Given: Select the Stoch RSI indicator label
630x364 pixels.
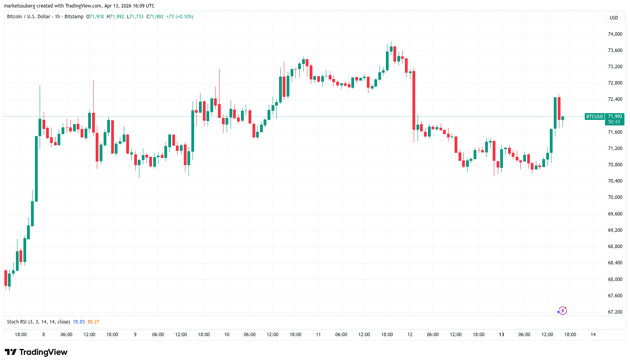Looking at the screenshot, I should click(38, 322).
